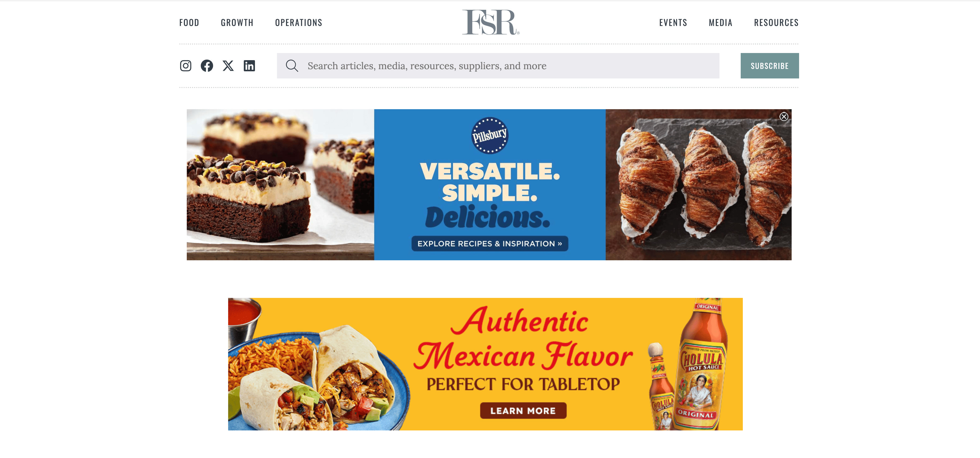Open the LinkedIn page icon
980x458 pixels.
(x=250, y=66)
